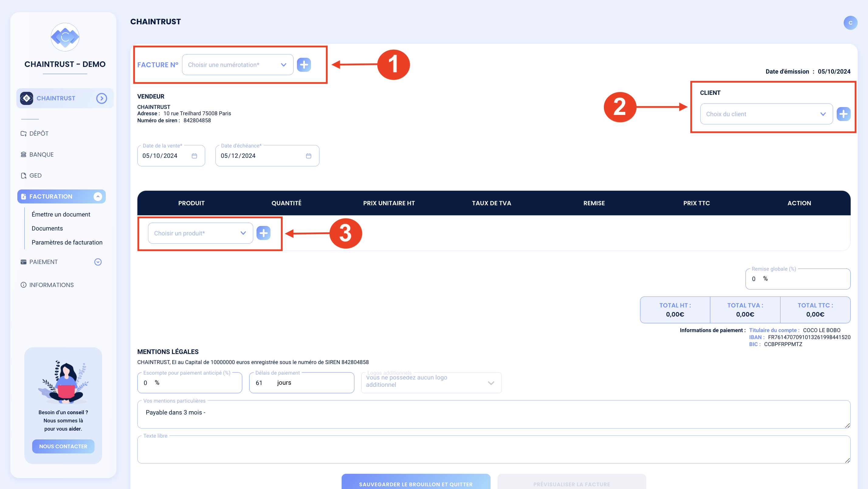Click the TOTAL HT amount box
Image resolution: width=868 pixels, height=489 pixels.
[675, 310]
